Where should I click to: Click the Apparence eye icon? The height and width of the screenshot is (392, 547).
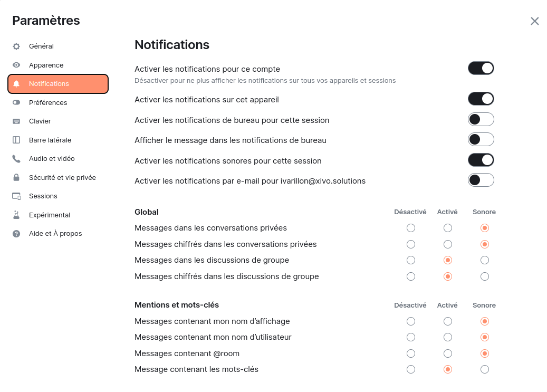tap(16, 65)
